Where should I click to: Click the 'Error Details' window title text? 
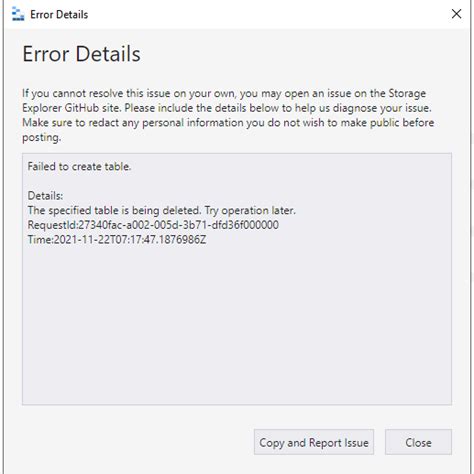pyautogui.click(x=59, y=14)
